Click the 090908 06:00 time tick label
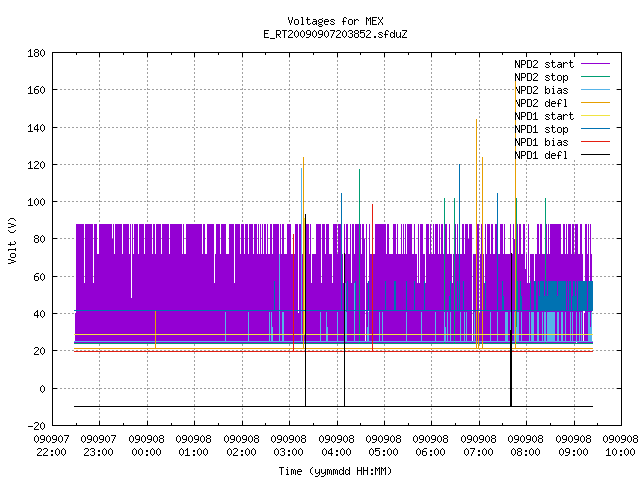Screen dimensions: 640x480 431,446
